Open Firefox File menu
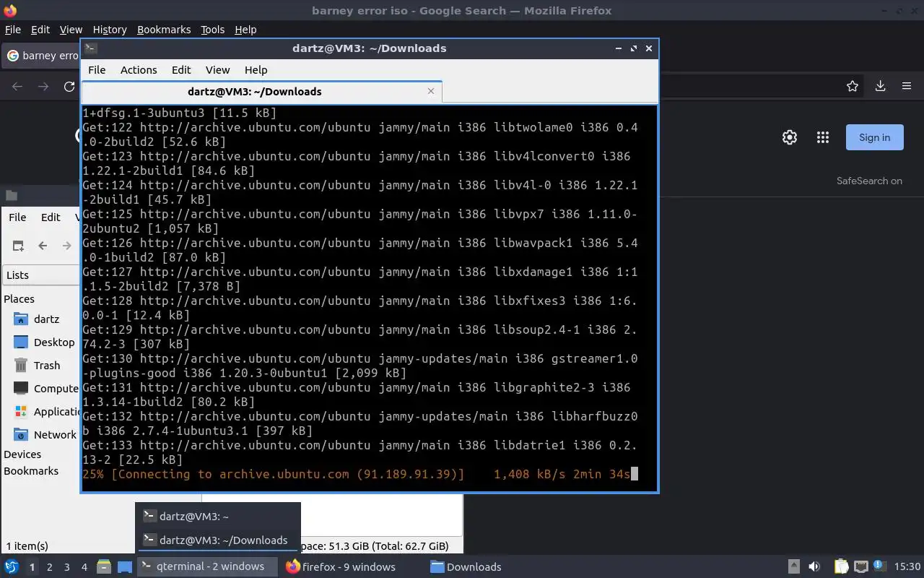The image size is (924, 578). coord(13,30)
